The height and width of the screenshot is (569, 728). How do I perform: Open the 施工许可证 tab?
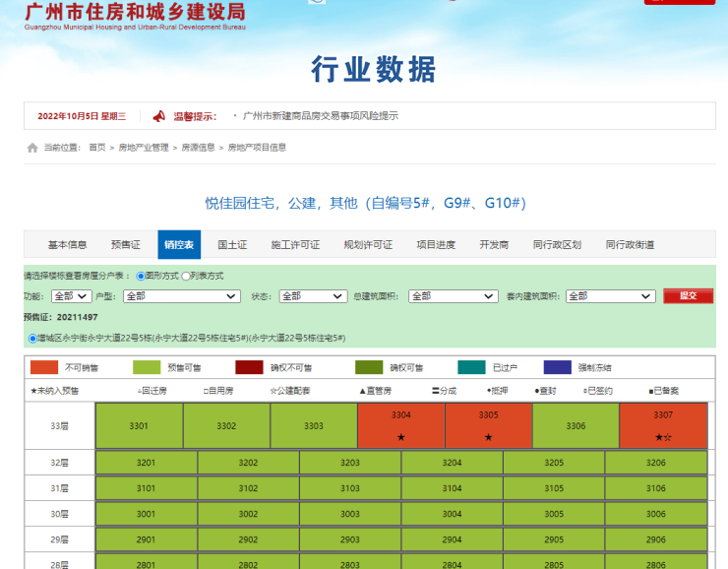pyautogui.click(x=295, y=245)
